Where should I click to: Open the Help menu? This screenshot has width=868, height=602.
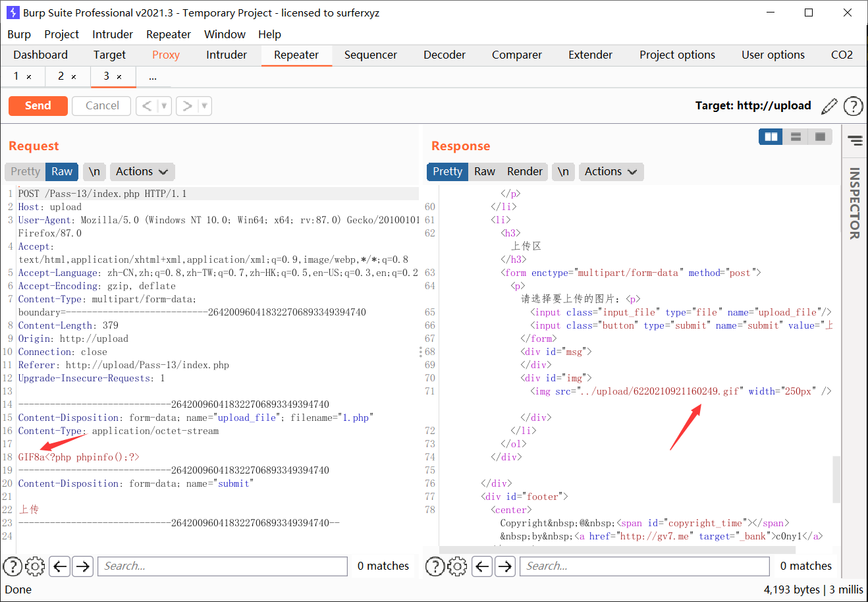pos(269,34)
